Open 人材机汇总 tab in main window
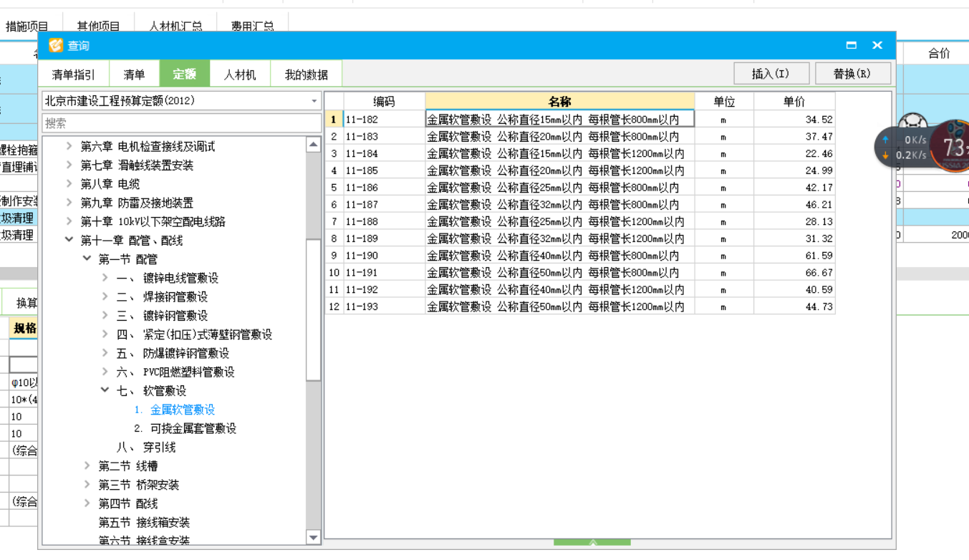969x560 pixels. click(175, 26)
